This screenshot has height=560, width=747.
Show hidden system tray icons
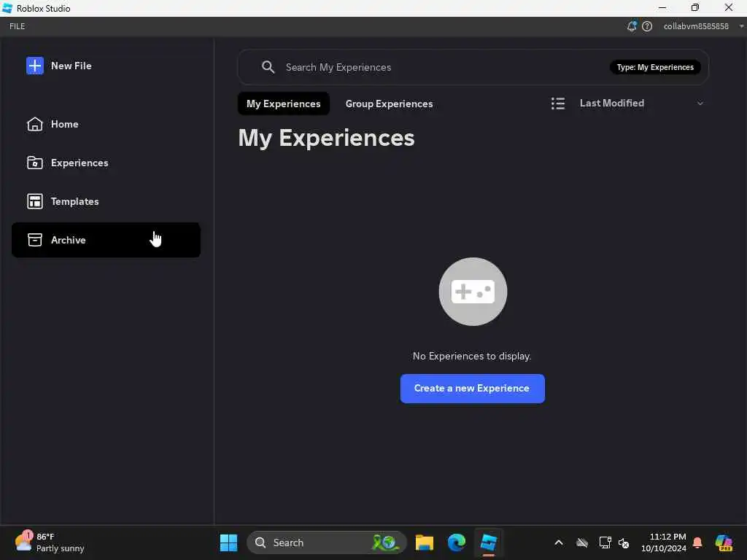(559, 542)
